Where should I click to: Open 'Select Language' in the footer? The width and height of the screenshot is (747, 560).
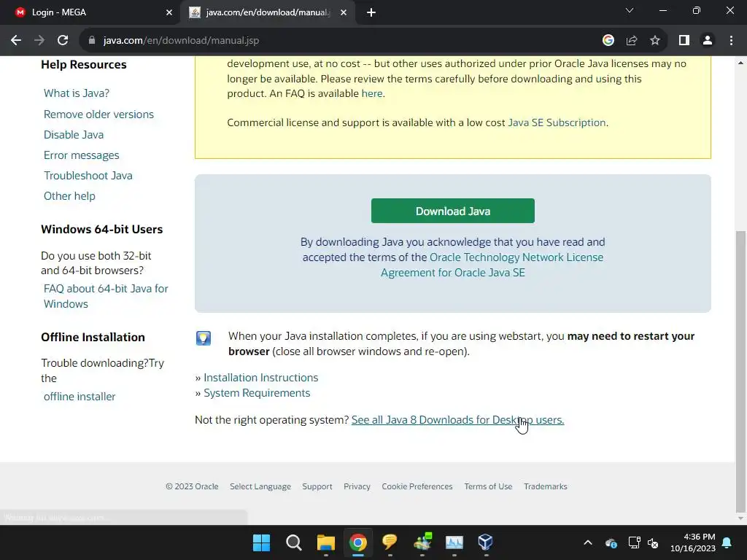pyautogui.click(x=260, y=486)
